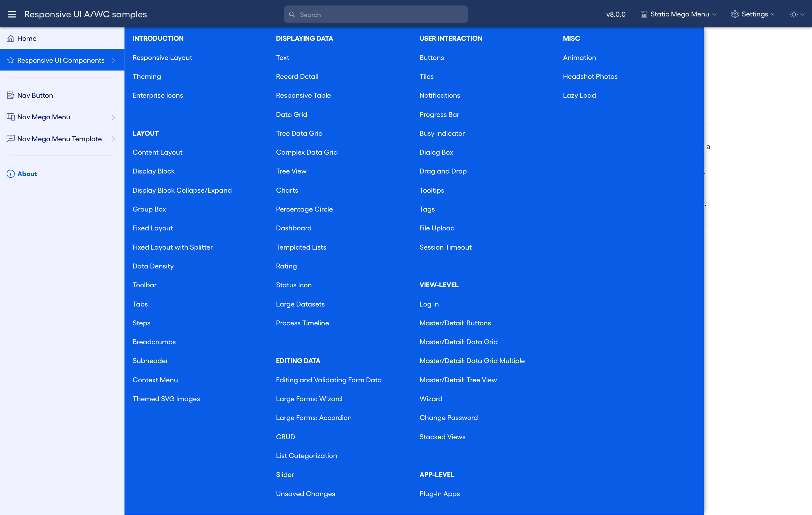Click the Search input field

point(375,14)
